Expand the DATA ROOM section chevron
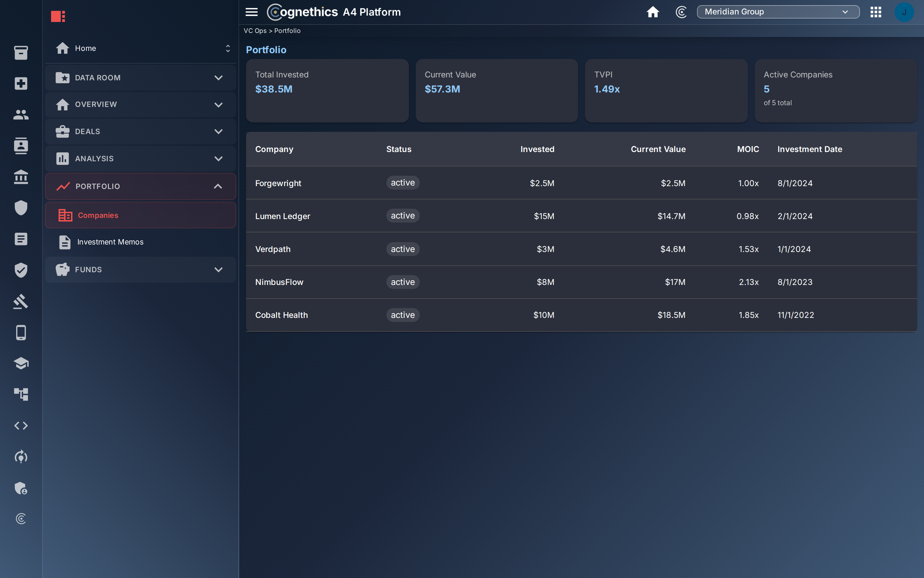924x578 pixels. click(x=218, y=78)
